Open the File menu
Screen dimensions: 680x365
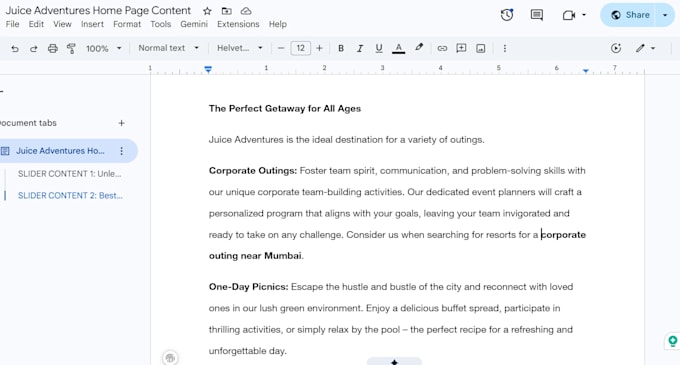(12, 24)
